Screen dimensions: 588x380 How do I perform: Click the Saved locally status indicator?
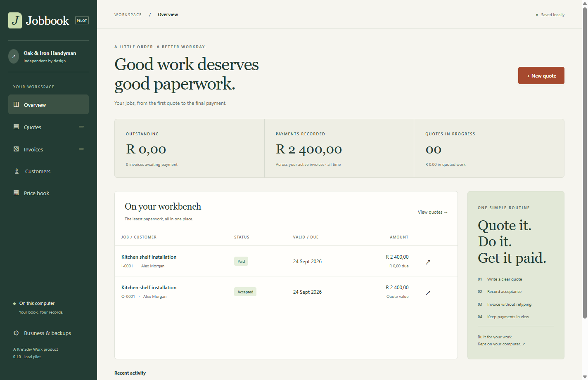[x=550, y=14]
